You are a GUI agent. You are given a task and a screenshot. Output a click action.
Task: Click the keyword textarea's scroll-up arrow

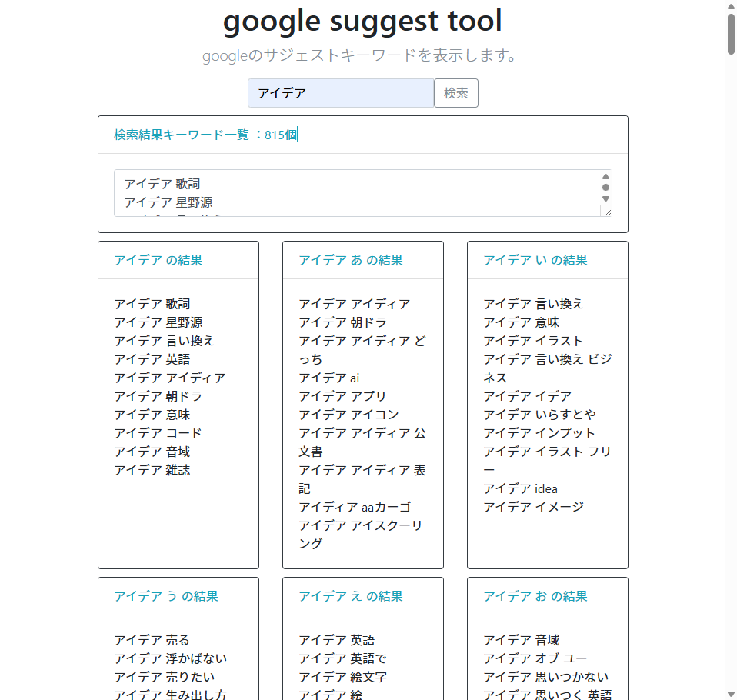605,176
